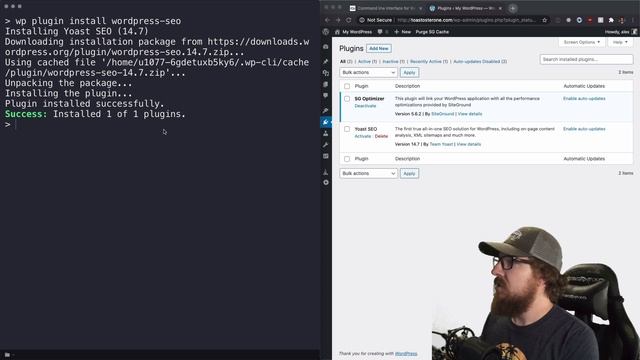This screenshot has width=640, height=360.
Task: Open the Settings sidebar icon
Action: point(326,156)
